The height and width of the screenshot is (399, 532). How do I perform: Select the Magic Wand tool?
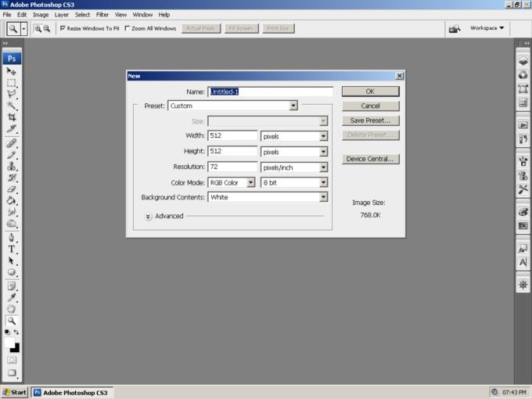click(11, 106)
